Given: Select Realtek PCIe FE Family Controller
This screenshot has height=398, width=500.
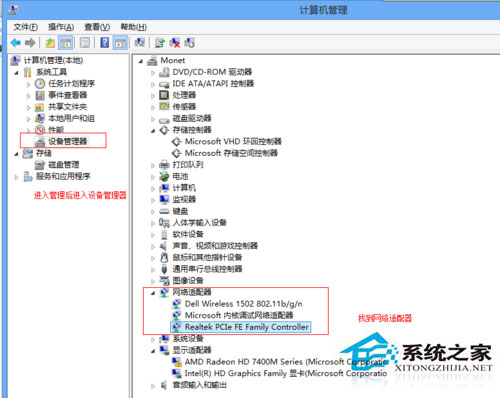Looking at the screenshot, I should (247, 327).
